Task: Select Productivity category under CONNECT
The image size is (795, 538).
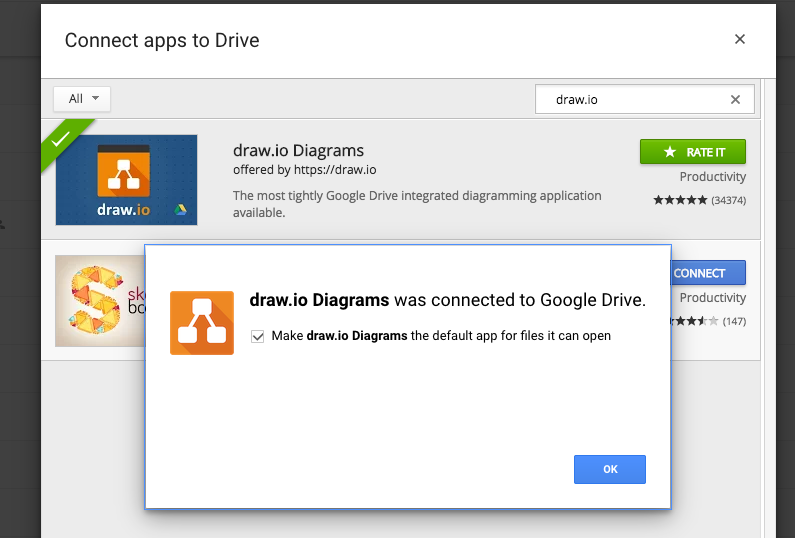Action: (712, 298)
